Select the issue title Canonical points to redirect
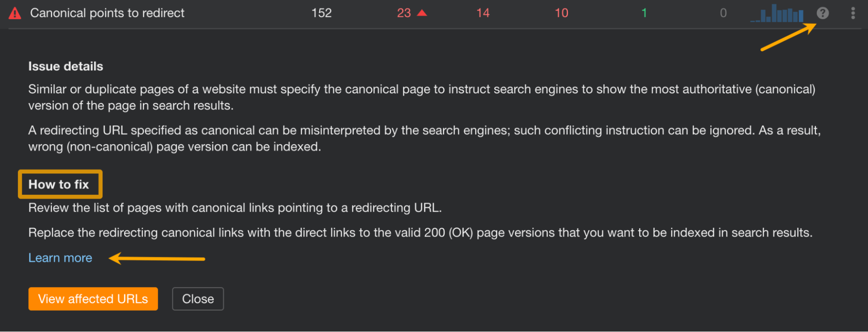868x332 pixels. coord(107,13)
